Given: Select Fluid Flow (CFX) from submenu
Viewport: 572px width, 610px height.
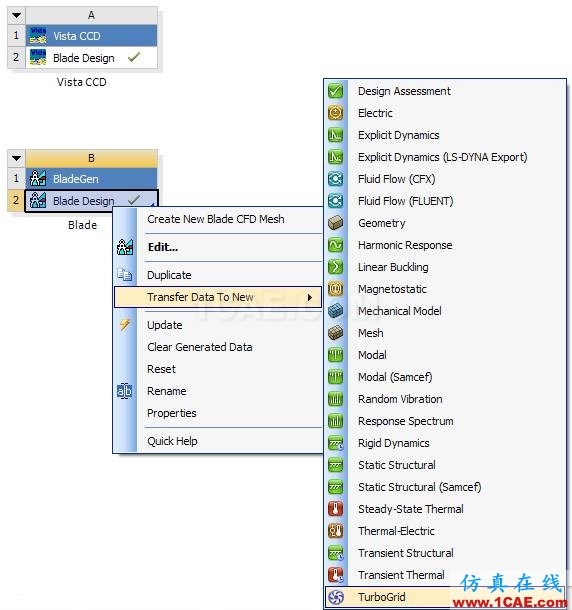Looking at the screenshot, I should point(397,179).
